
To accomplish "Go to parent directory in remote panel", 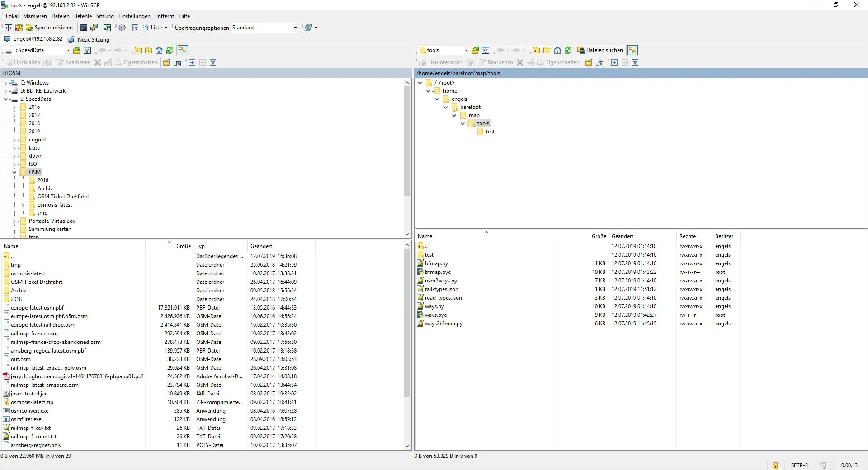I will [x=536, y=50].
